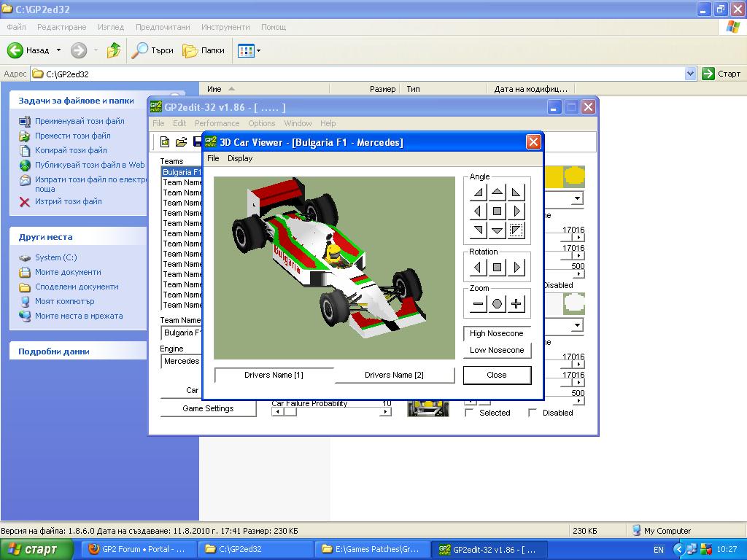Screen dimensions: 747x560
Task: Switch to the GP2 Forum Firefox taskbar window
Action: coord(137,549)
